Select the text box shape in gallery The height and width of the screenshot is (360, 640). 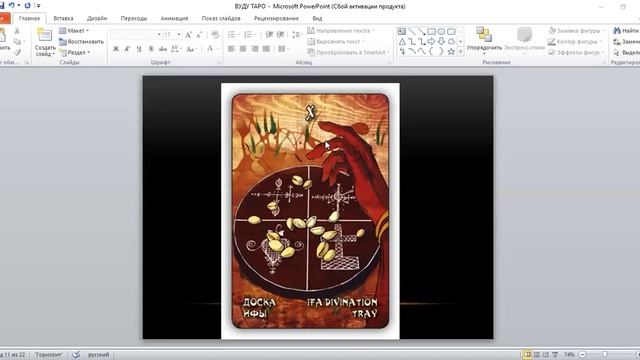click(x=402, y=31)
